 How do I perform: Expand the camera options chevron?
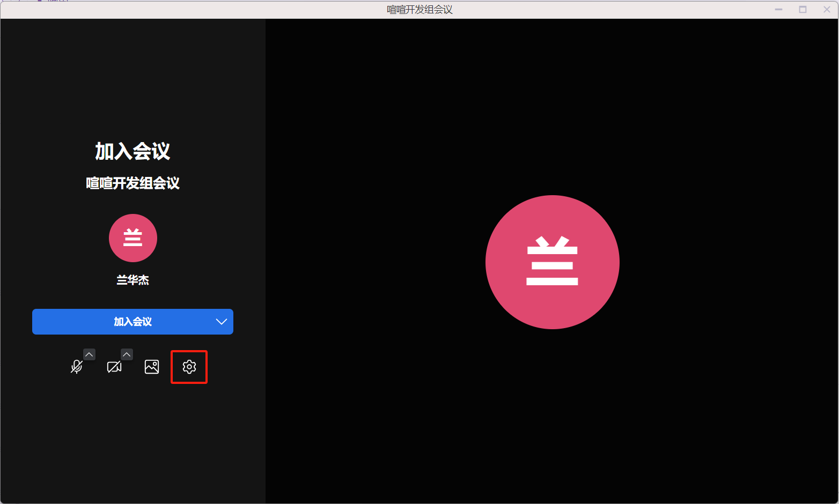pyautogui.click(x=127, y=354)
